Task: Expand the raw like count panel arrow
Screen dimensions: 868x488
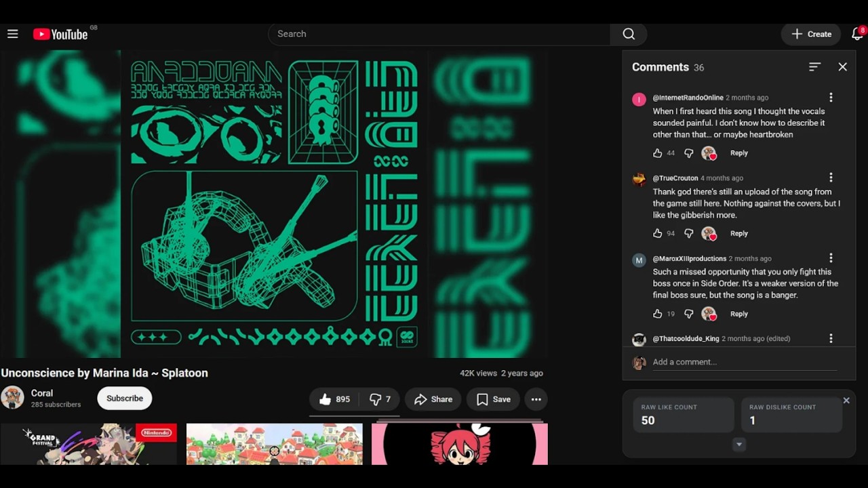Action: tap(739, 445)
